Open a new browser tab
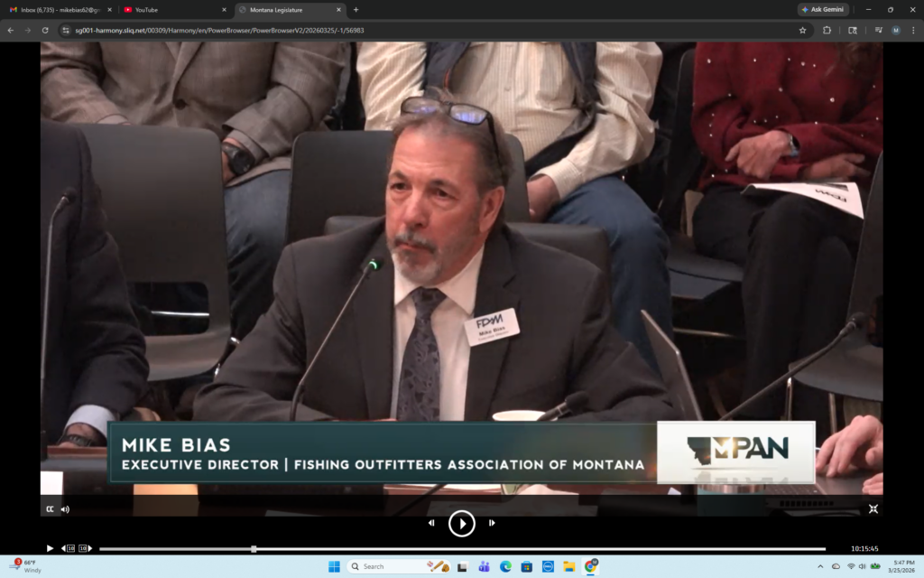Viewport: 924px width, 578px height. click(356, 10)
